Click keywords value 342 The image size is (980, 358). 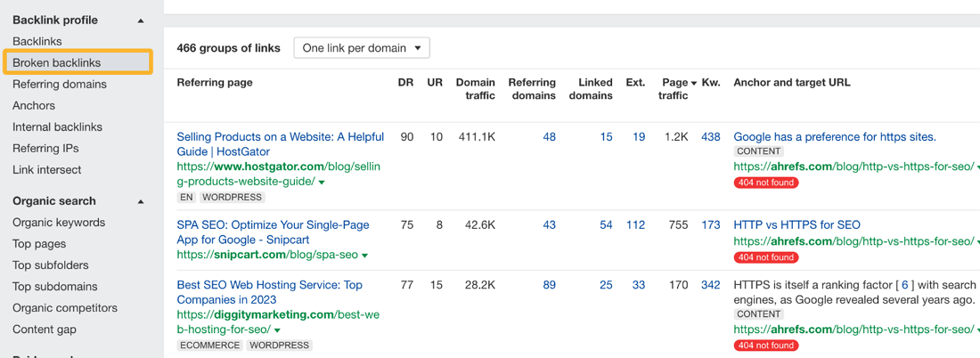(x=711, y=285)
